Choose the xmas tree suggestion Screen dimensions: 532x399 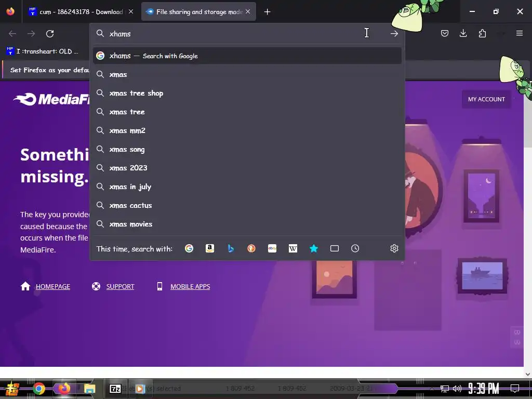tap(247, 112)
